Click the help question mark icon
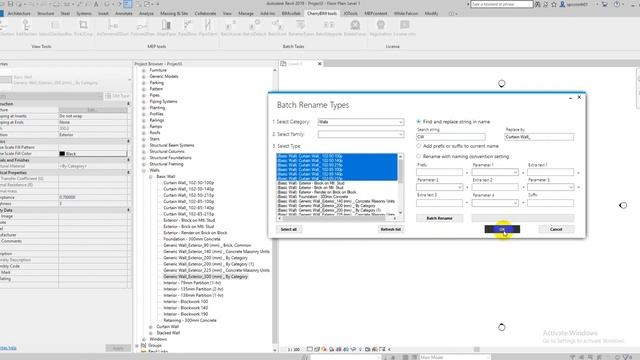Viewport: 640px width, 360px height. click(x=617, y=4)
